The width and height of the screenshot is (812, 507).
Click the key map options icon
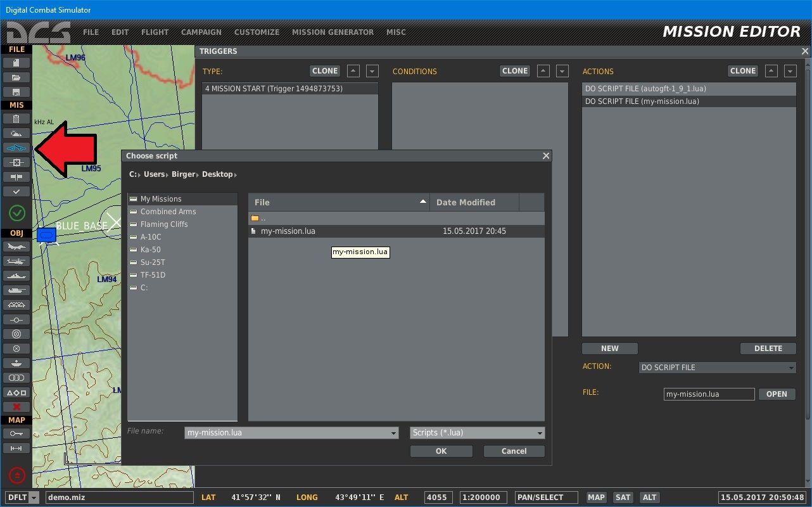pyautogui.click(x=16, y=433)
